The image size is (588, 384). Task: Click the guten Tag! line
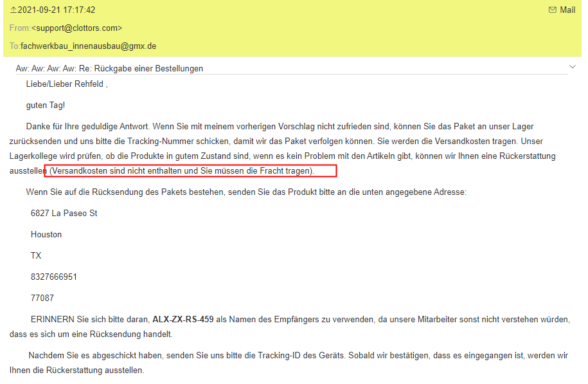pyautogui.click(x=45, y=105)
